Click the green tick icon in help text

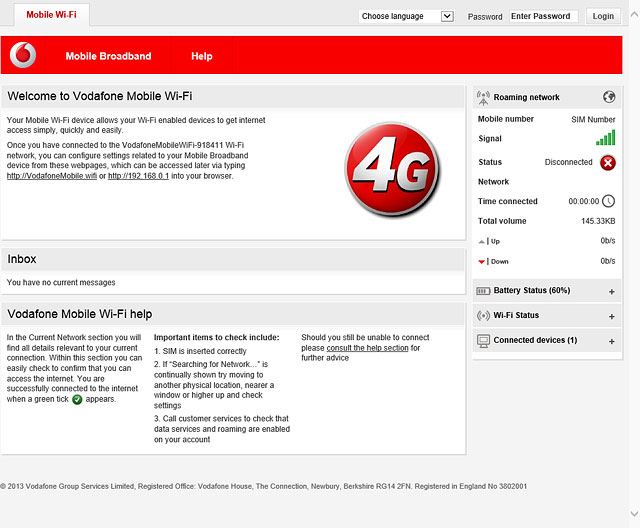[77, 399]
